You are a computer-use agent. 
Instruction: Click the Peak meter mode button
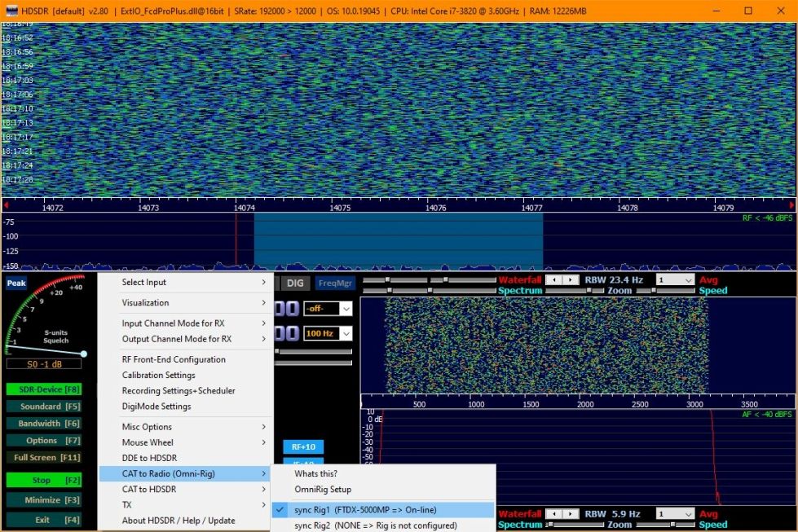(x=16, y=284)
